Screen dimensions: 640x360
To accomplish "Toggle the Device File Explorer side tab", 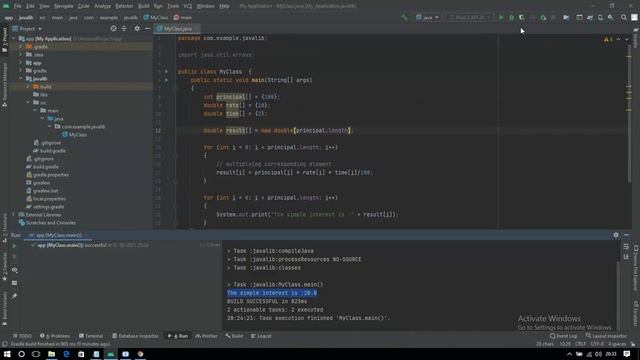I will (x=636, y=269).
